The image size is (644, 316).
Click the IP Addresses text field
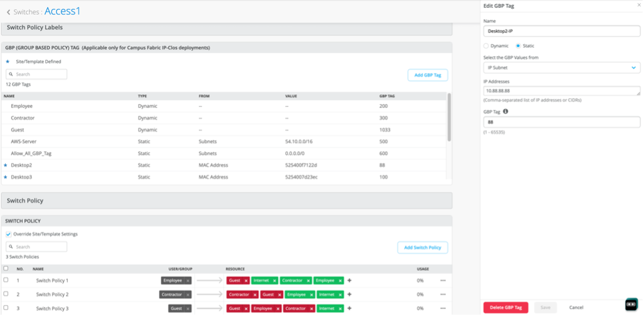[x=562, y=91]
